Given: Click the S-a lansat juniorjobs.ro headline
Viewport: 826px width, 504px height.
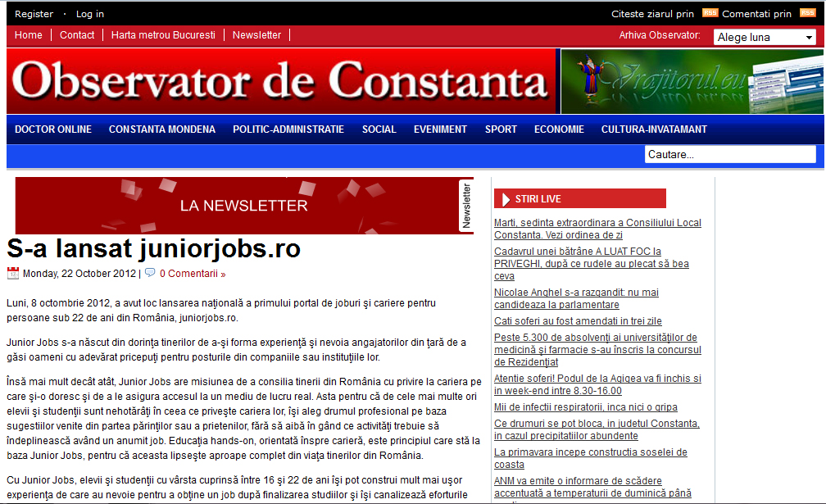Looking at the screenshot, I should pyautogui.click(x=154, y=248).
